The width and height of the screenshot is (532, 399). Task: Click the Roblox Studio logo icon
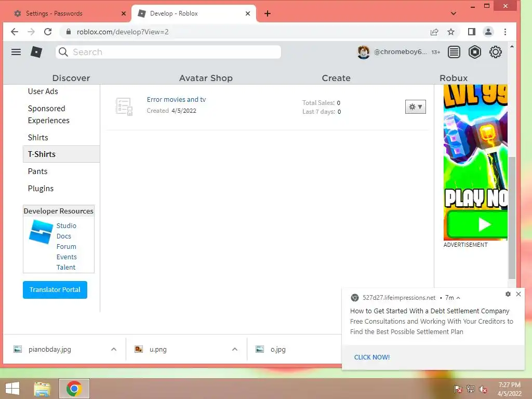click(x=41, y=232)
